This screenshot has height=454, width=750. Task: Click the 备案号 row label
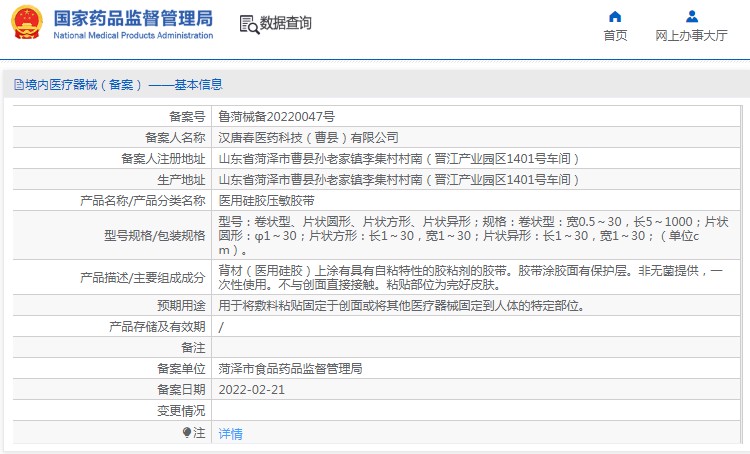click(187, 117)
